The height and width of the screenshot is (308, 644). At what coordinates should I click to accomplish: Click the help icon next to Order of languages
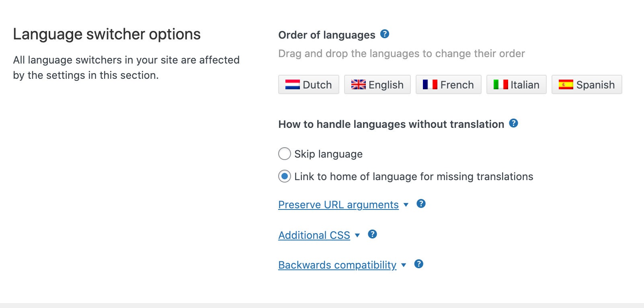(385, 34)
